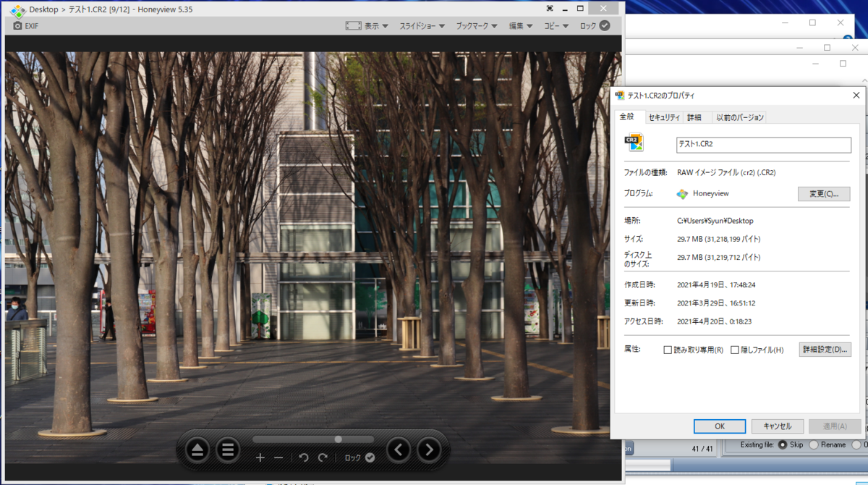Select Skip radio for existing file
868x485 pixels.
point(783,444)
